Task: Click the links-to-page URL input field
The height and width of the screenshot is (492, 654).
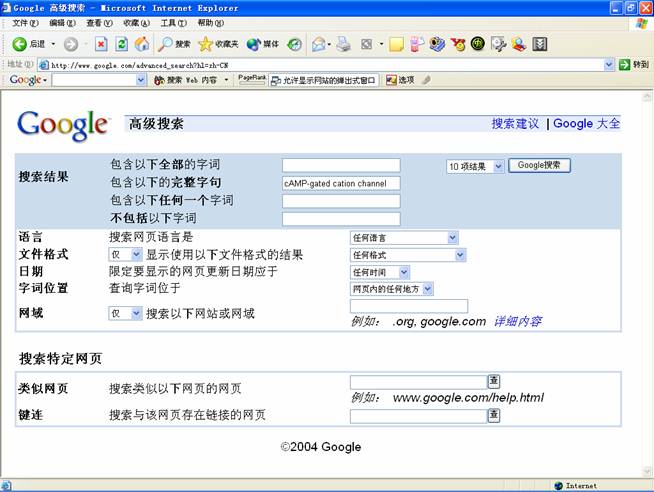Action: click(419, 417)
